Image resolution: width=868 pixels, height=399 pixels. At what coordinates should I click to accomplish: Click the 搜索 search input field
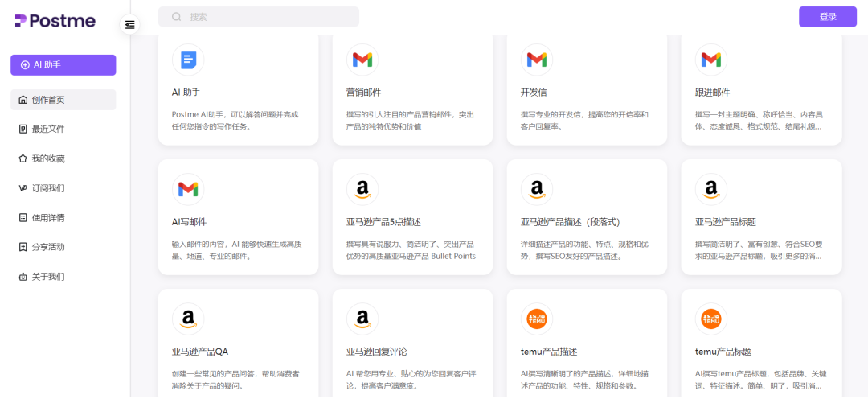click(x=259, y=17)
